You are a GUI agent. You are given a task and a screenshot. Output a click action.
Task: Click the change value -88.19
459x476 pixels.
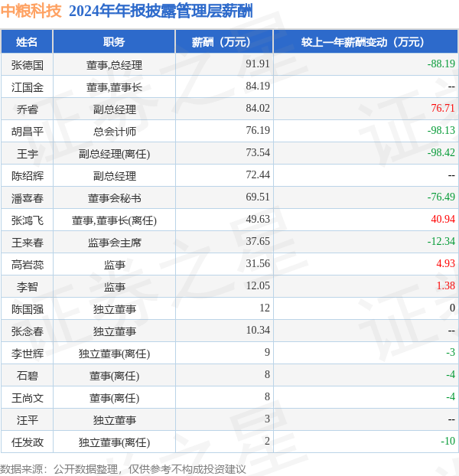441,64
